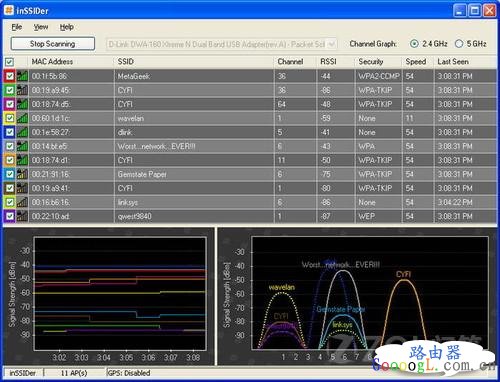Click the Gemstate Paper label in channel graph
Image resolution: width=500 pixels, height=382 pixels.
(x=341, y=309)
